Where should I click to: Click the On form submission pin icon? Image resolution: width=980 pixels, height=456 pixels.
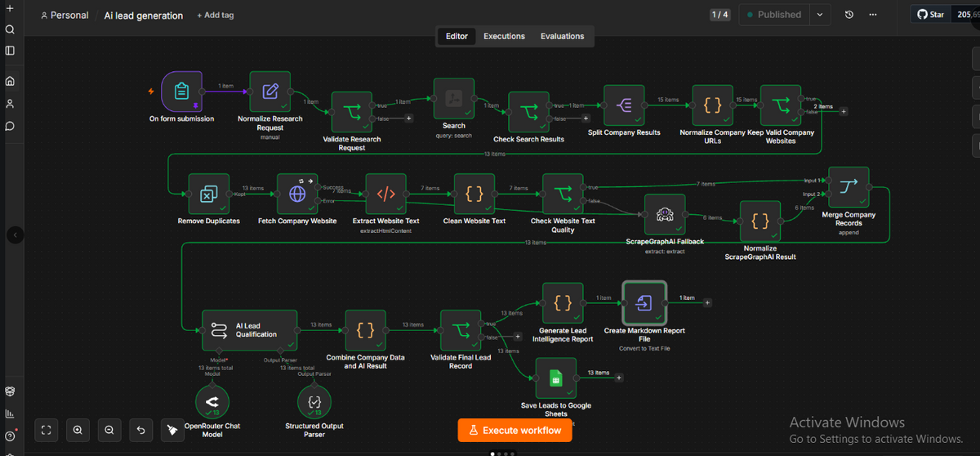tap(195, 105)
